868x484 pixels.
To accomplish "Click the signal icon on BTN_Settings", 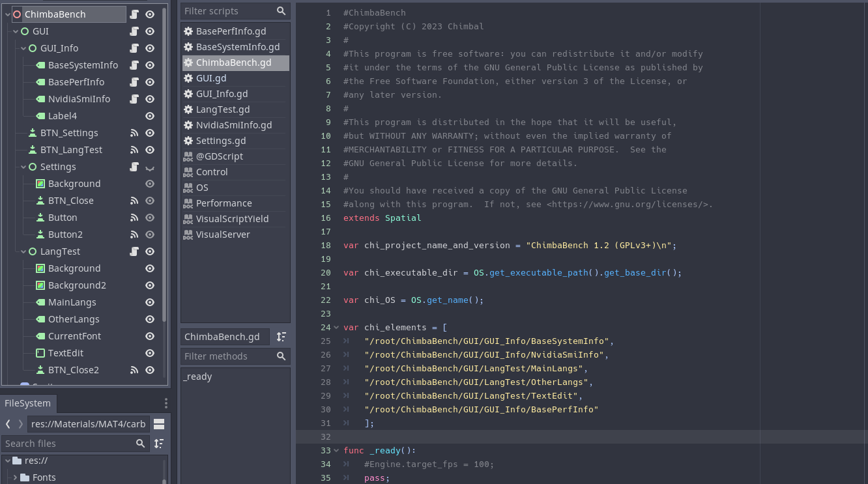I will (134, 133).
